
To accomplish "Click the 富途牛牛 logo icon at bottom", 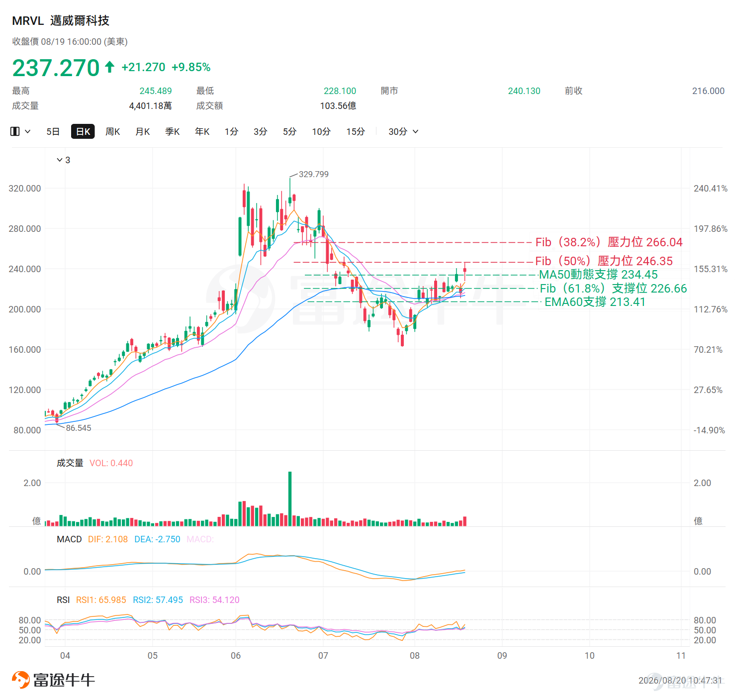I will coord(21,680).
